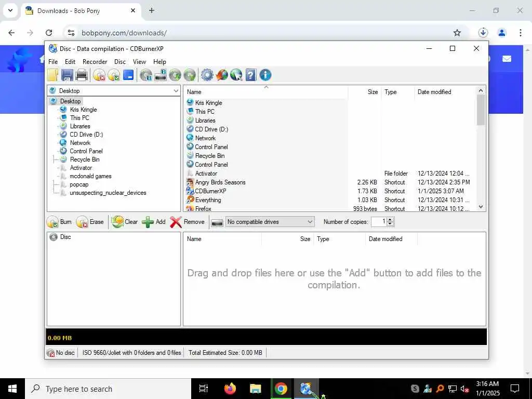Click the drive icon beside the drives dropdown

[217, 222]
